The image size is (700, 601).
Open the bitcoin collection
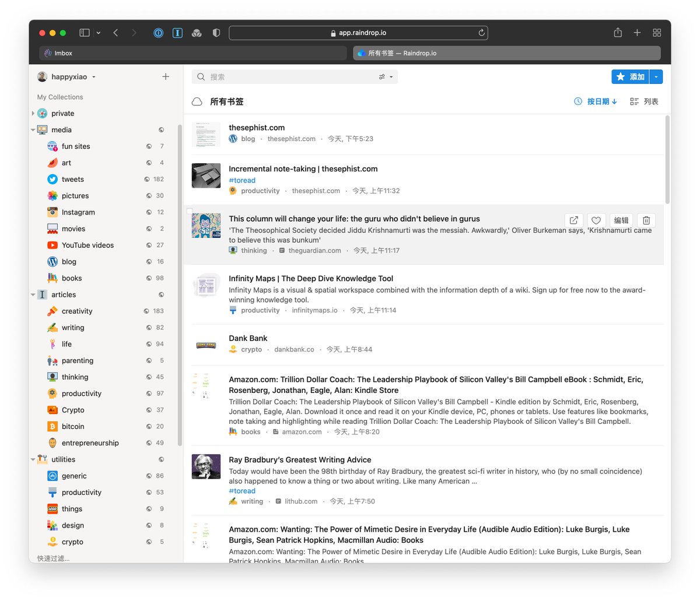106,426
